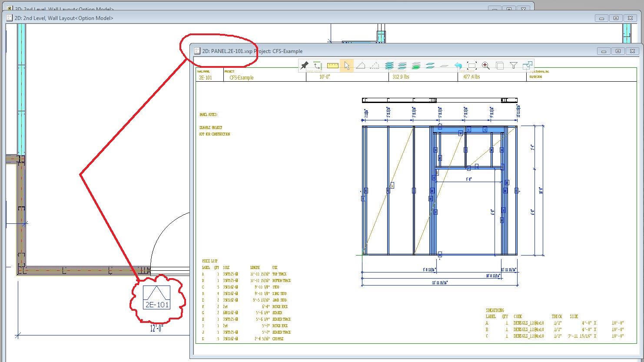Click the pop-out window icon in toolbar
The image size is (644, 362).
coord(527,66)
